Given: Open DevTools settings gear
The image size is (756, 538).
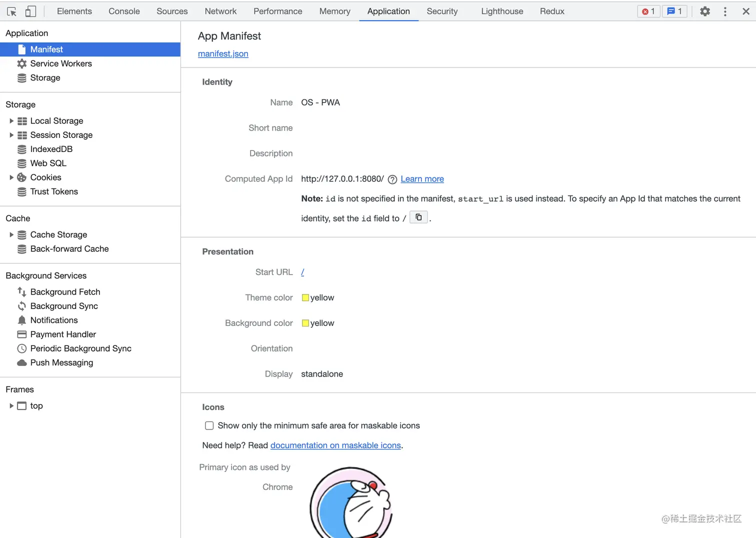Looking at the screenshot, I should tap(704, 11).
